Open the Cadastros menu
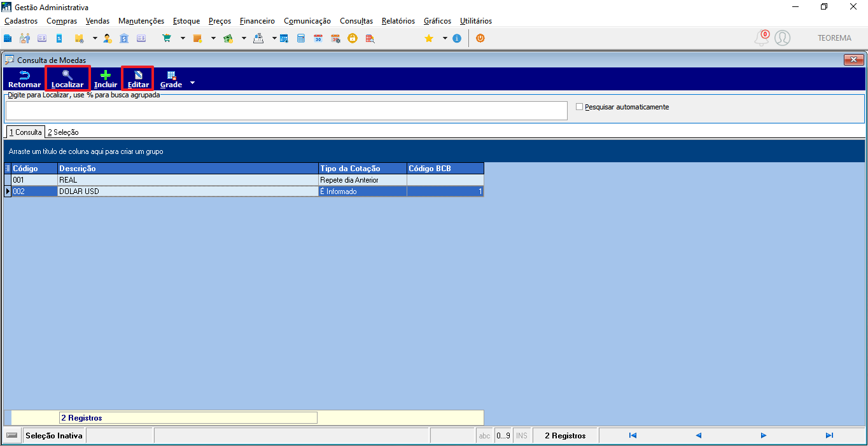This screenshot has height=446, width=868. 21,21
